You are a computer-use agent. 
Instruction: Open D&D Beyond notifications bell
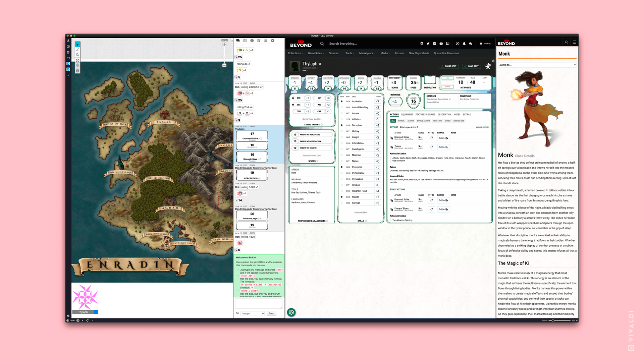(x=464, y=44)
